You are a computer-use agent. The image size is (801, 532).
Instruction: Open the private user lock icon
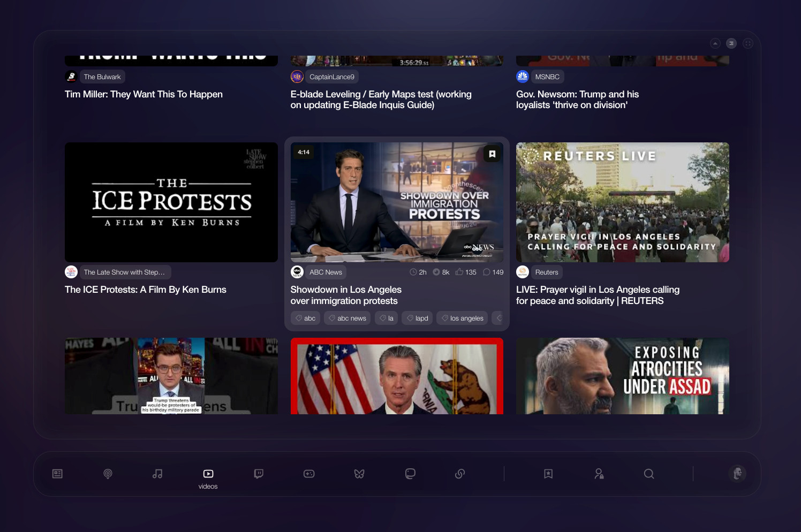(599, 474)
